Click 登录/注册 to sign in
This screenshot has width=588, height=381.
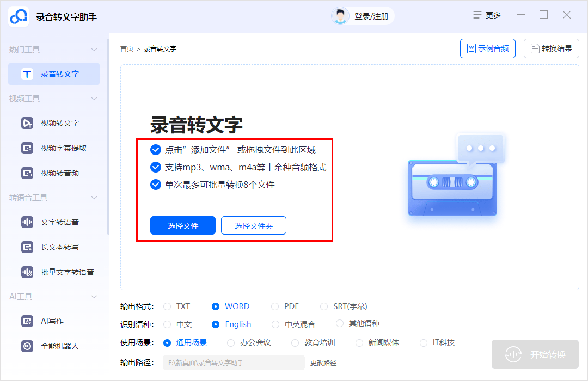pyautogui.click(x=371, y=16)
